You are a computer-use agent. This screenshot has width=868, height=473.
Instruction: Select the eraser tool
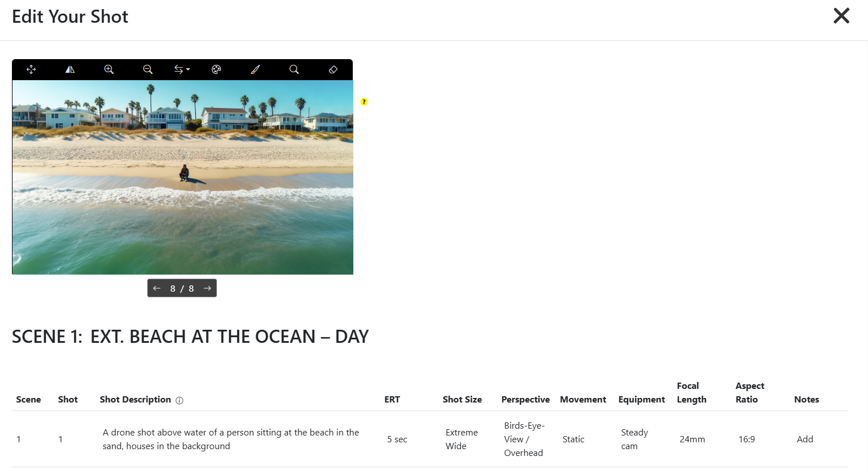point(333,69)
